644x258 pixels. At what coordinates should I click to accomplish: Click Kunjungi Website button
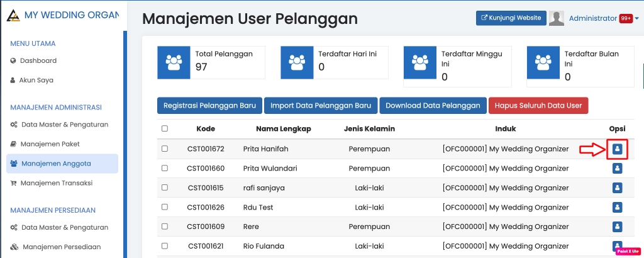(x=511, y=18)
